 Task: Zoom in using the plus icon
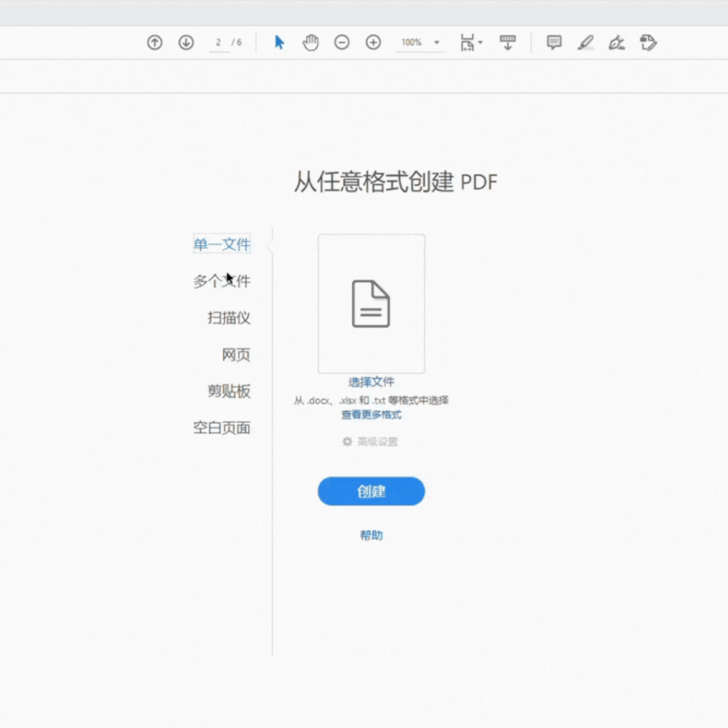(x=372, y=41)
